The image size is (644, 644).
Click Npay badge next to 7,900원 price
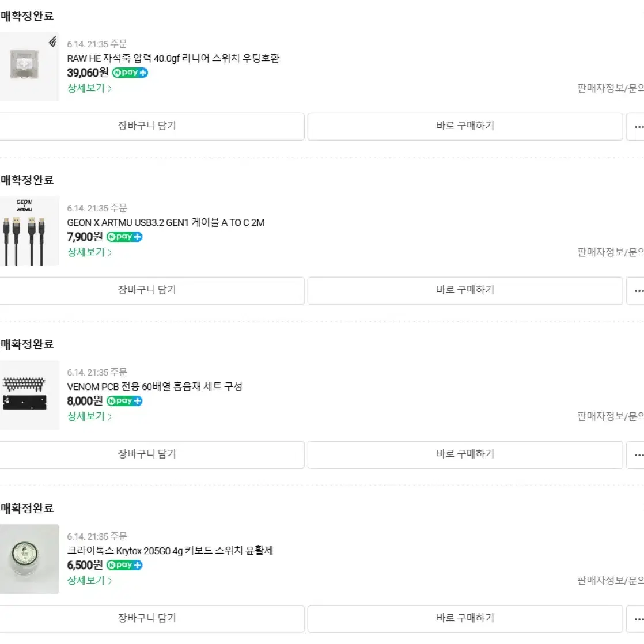point(124,237)
